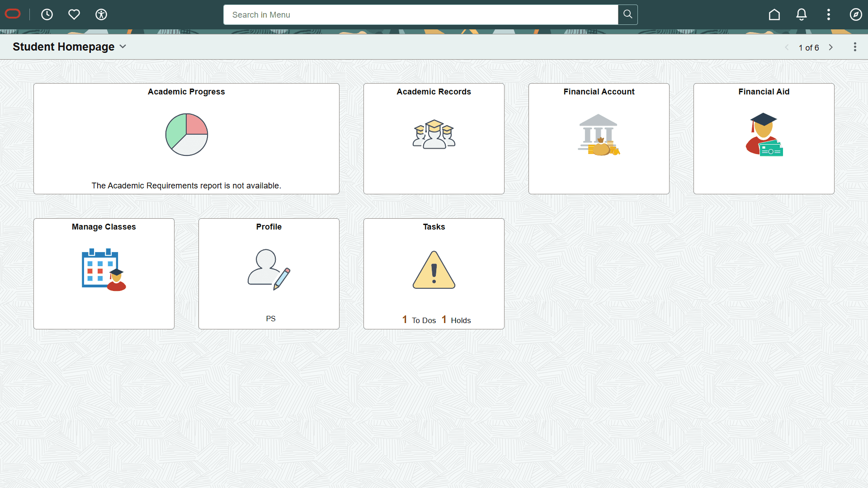Open accessibility options icon
The image size is (868, 488).
(101, 14)
